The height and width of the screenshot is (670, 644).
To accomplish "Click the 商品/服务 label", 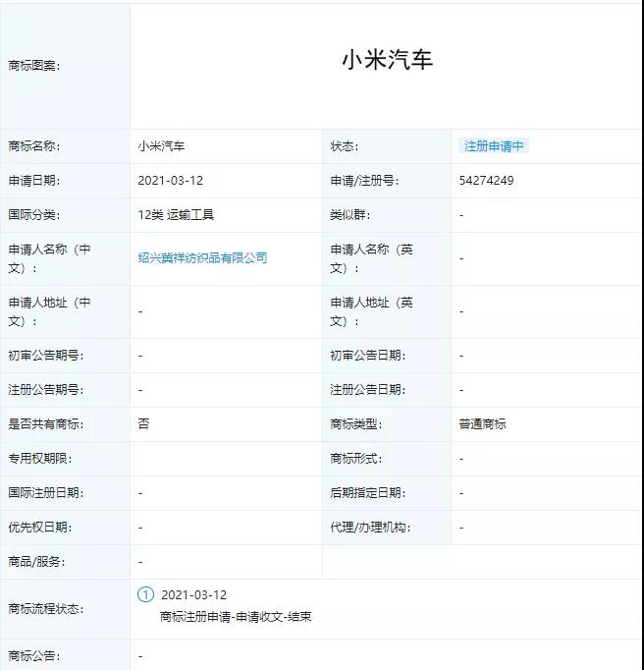I will (x=36, y=562).
